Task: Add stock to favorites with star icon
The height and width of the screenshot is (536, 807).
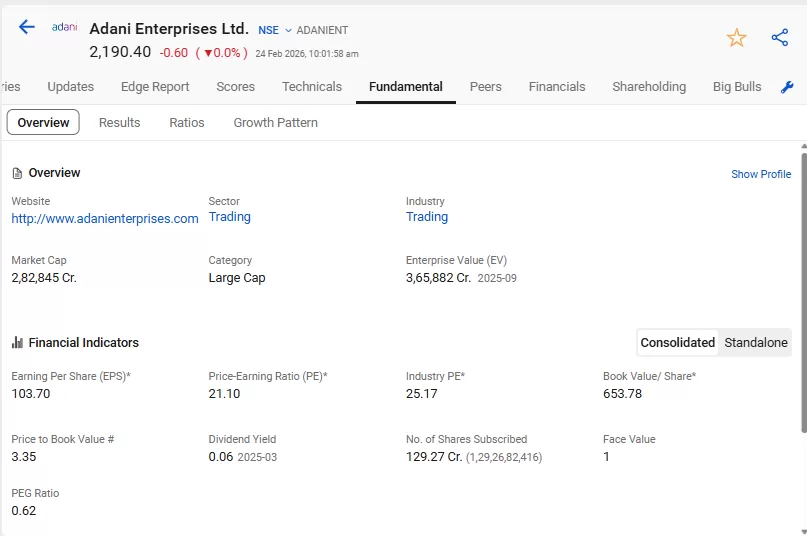Action: click(x=736, y=38)
